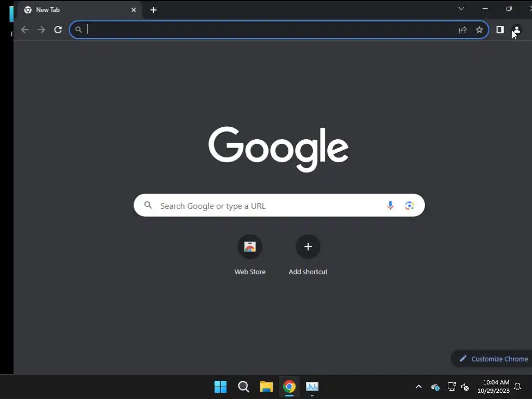Minimize the Chrome window
Image resolution: width=532 pixels, height=399 pixels.
(x=485, y=9)
